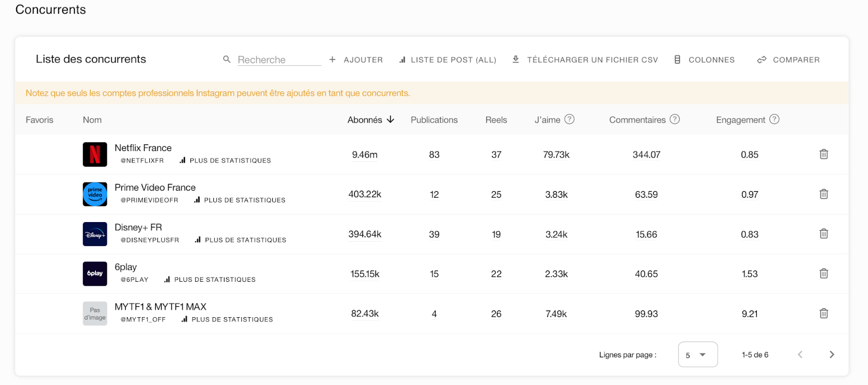
Task: Click the AJOUTER button to add competitor
Action: pyautogui.click(x=356, y=60)
